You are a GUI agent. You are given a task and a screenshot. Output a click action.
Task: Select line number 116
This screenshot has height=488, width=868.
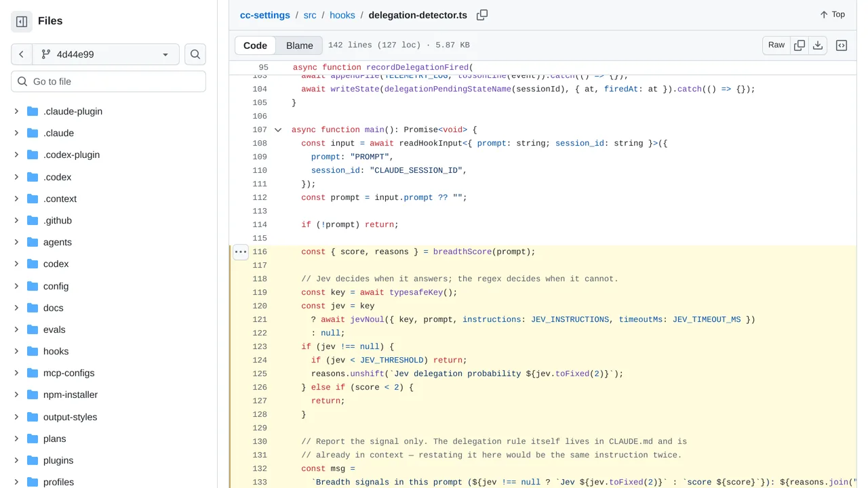click(x=260, y=251)
